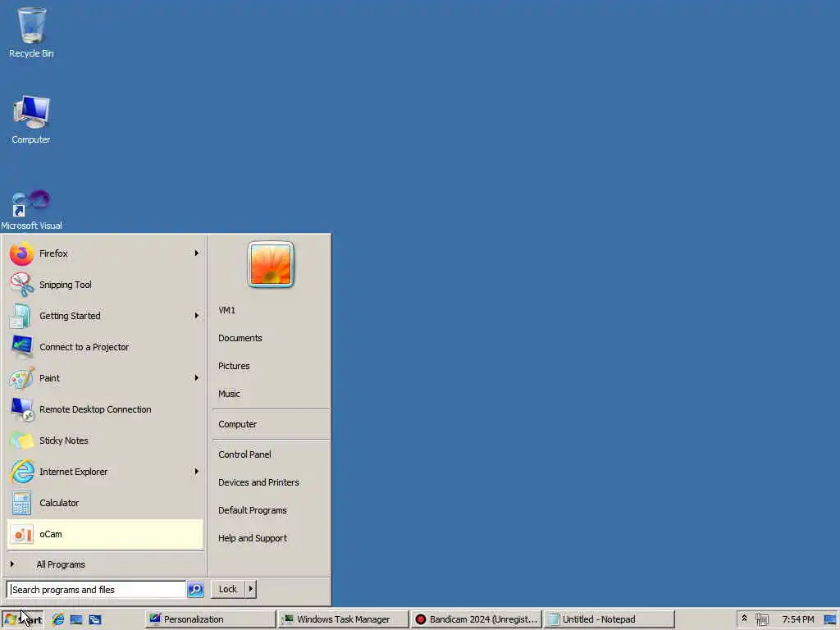
Task: Open Internet Explorer from the quick launch bar
Action: pos(58,619)
